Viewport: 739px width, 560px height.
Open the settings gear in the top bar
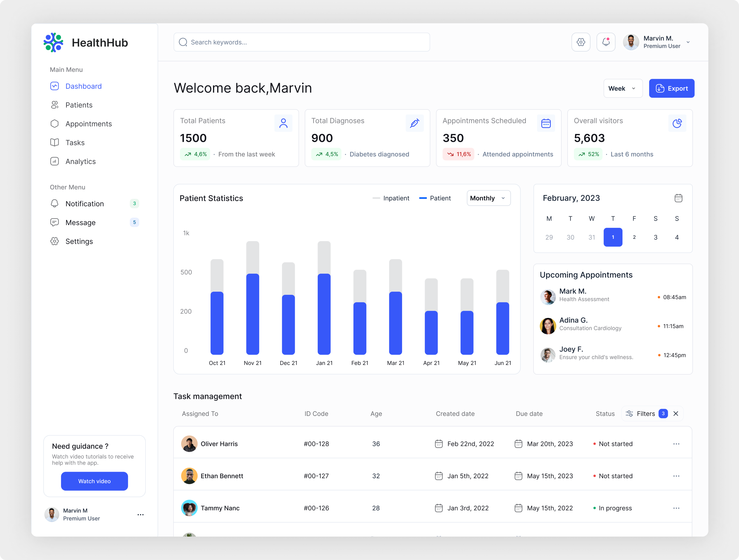[x=581, y=42]
